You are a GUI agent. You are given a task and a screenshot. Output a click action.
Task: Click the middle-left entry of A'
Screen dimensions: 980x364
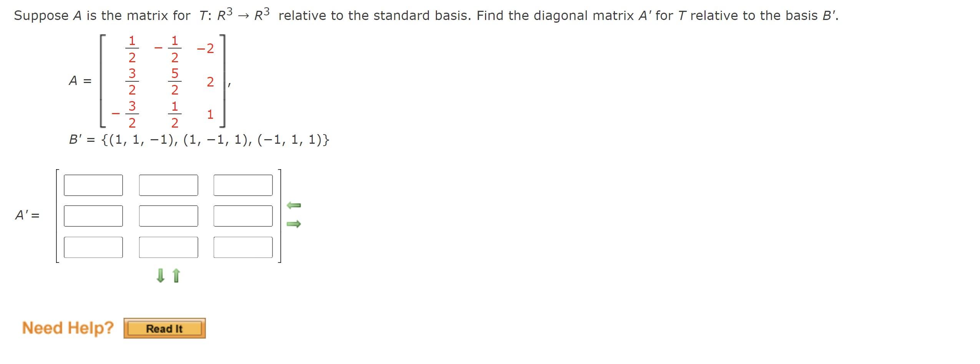click(93, 215)
